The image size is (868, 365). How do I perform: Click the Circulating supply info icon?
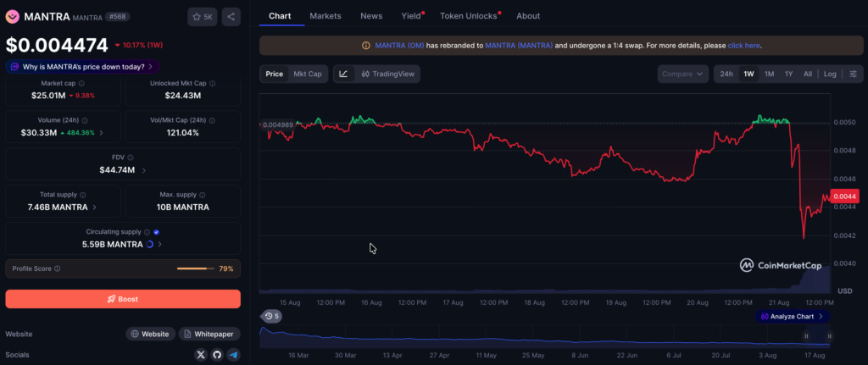pyautogui.click(x=147, y=232)
